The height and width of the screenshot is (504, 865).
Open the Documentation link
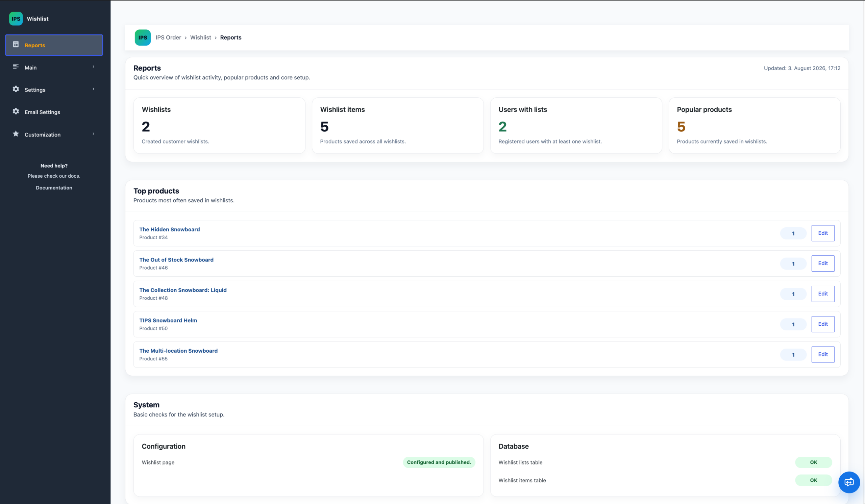(x=54, y=188)
